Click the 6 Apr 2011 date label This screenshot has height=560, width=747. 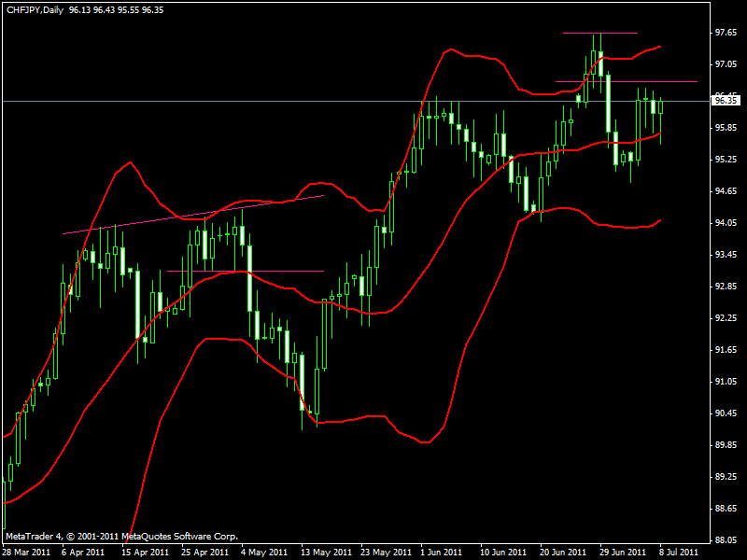pyautogui.click(x=83, y=553)
